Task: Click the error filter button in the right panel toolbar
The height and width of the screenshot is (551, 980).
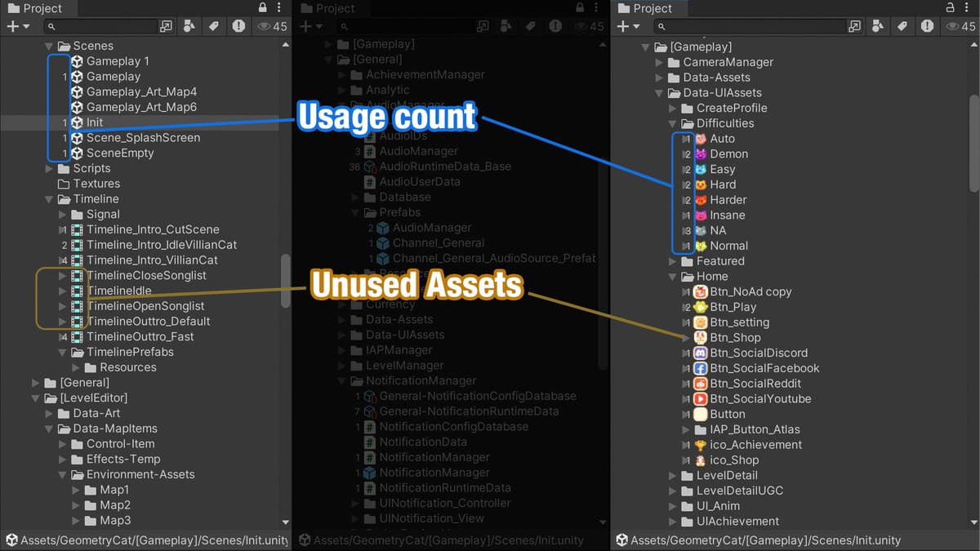Action: 928,26
